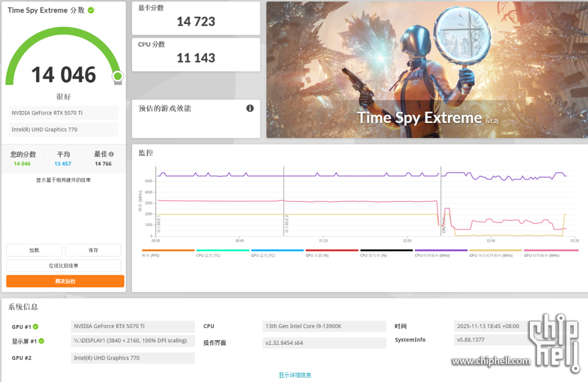
Task: Click the green verified checkmark beside Time Spy Extreme
Action: point(90,10)
